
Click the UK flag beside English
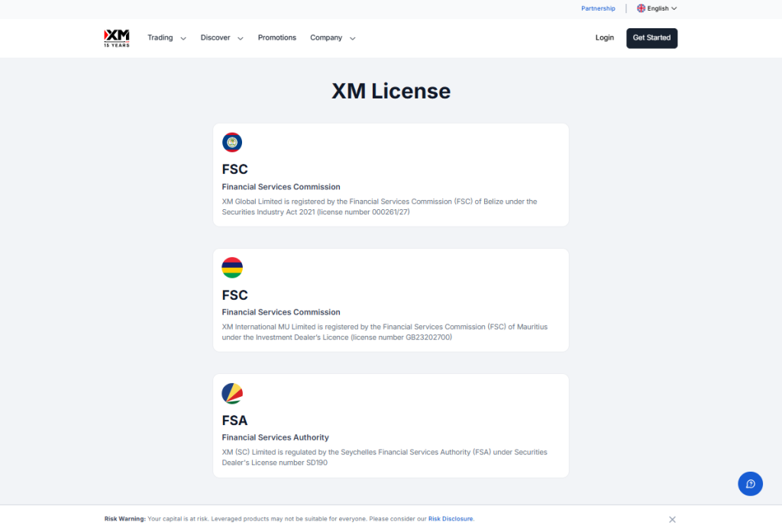click(641, 8)
